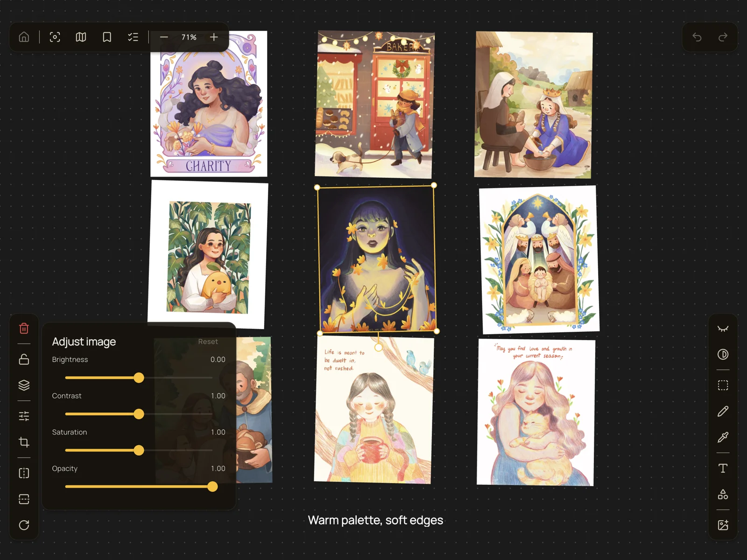Flip the image horizontally

[x=24, y=473]
